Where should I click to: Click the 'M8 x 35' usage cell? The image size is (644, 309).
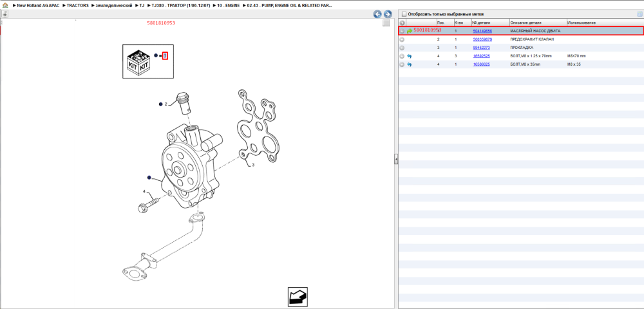(x=574, y=64)
